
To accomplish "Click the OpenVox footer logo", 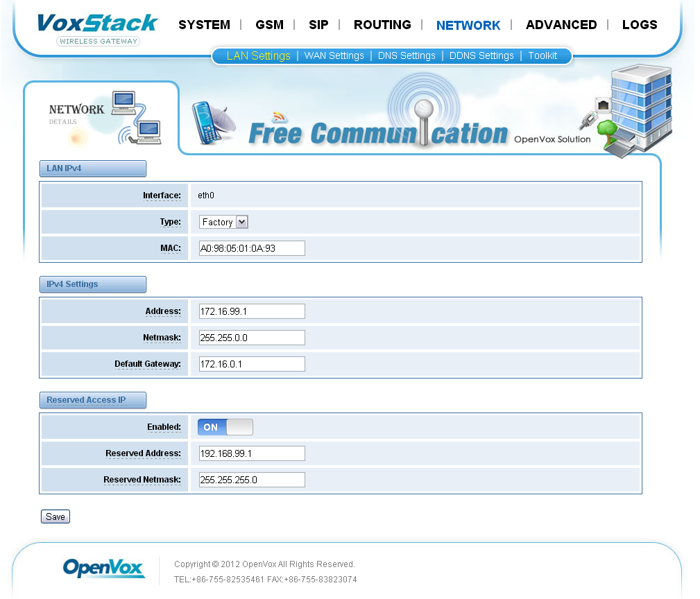I will 104,568.
